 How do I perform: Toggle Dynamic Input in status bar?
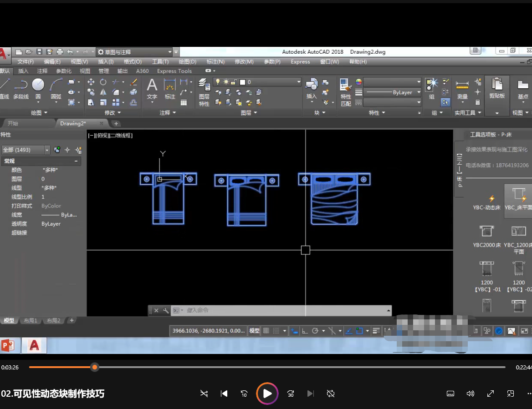click(x=294, y=331)
